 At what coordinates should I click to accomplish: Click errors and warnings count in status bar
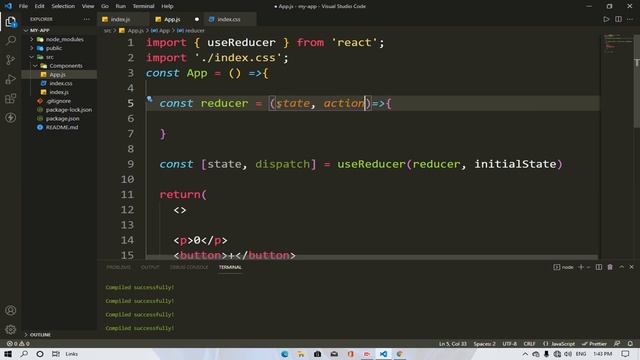coord(18,344)
